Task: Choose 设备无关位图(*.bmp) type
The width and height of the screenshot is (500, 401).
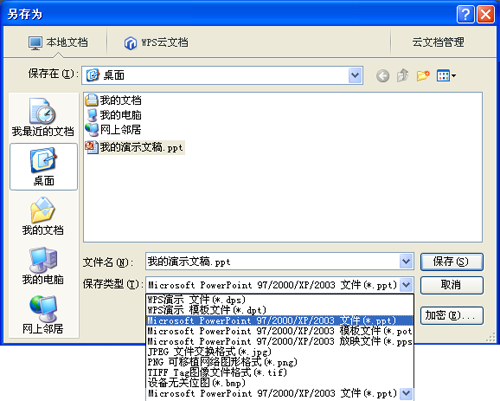Action: (280, 383)
